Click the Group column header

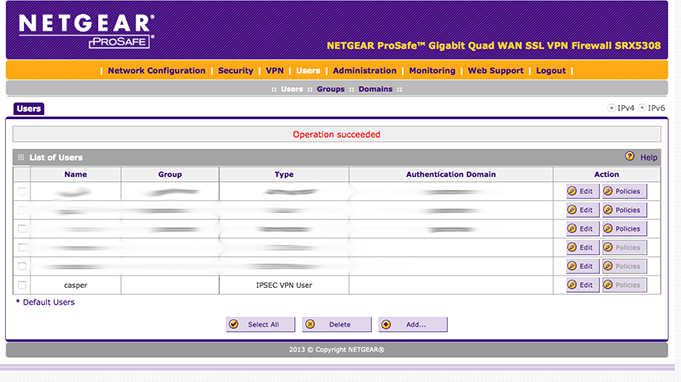(x=170, y=174)
